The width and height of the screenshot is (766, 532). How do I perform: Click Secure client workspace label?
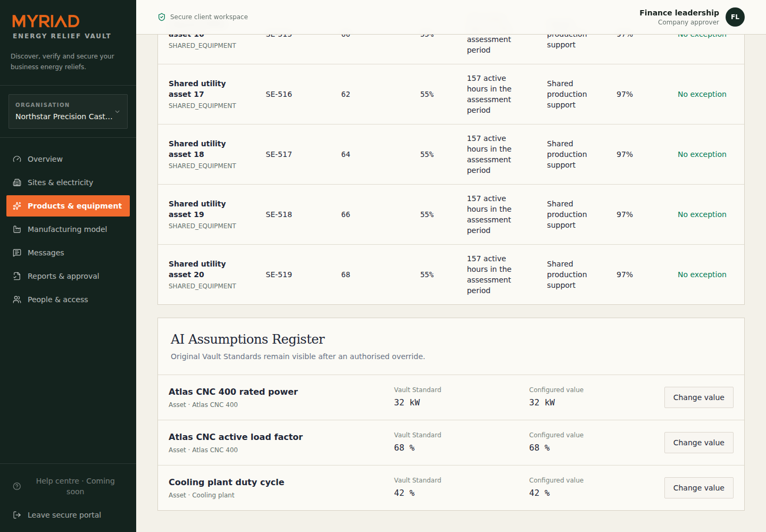coord(209,17)
